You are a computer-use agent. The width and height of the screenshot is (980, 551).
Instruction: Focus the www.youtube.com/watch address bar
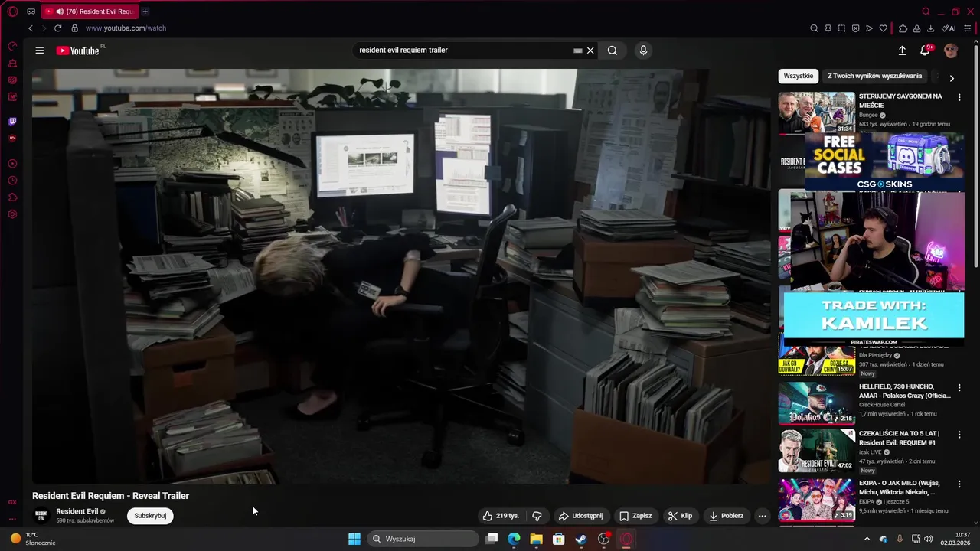pos(126,28)
